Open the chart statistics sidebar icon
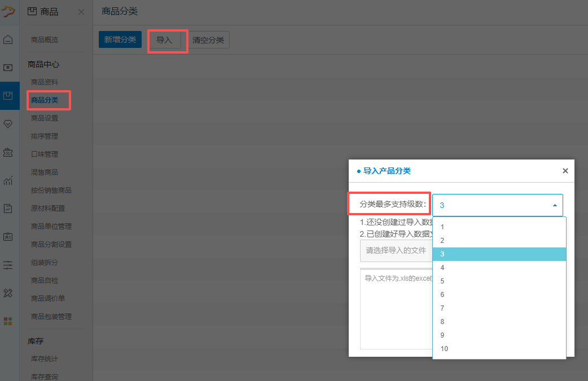Screen dimensions: 588x381 (8, 180)
